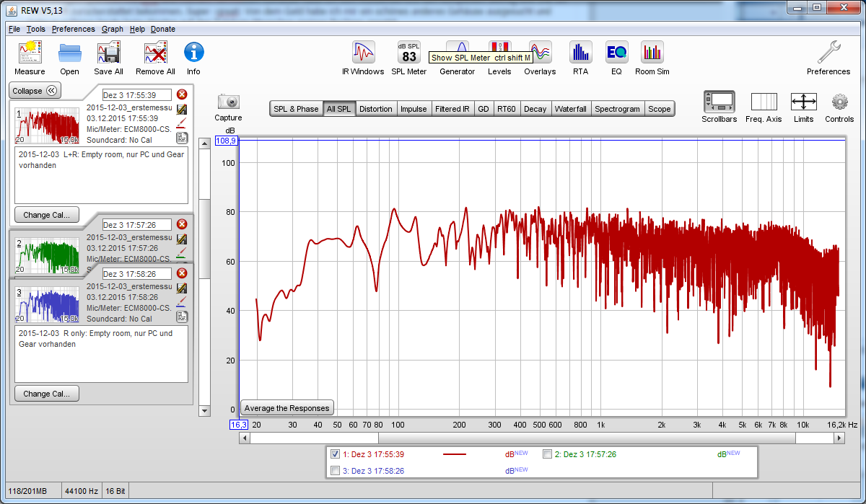Screen dimensions: 866x504
Task: Edit the 16,3 Hz start frequency field
Action: [x=239, y=425]
